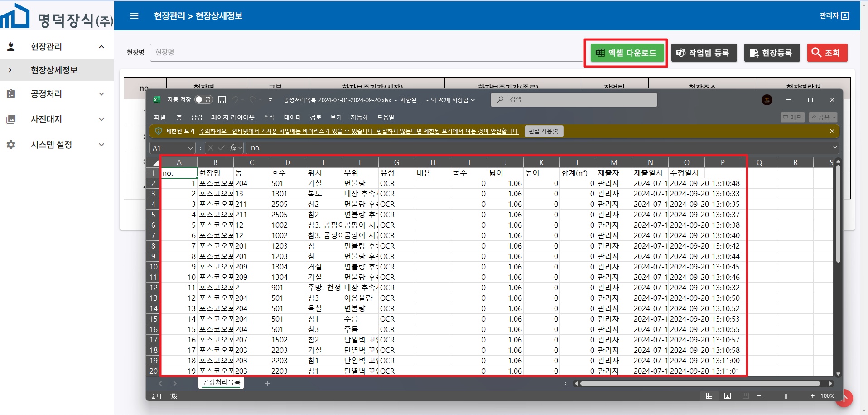This screenshot has width=868, height=415.
Task: Select row 10 header in the spreadsheet
Action: (154, 267)
